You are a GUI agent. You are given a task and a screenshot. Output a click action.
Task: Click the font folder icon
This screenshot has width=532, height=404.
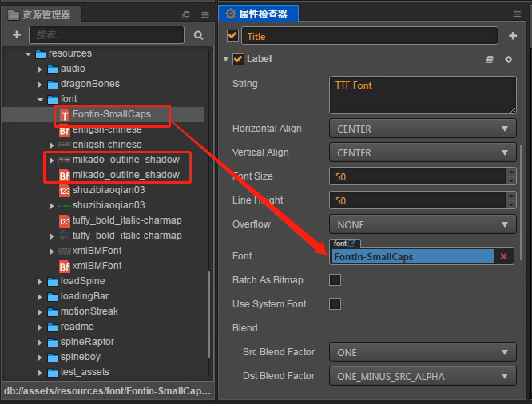pyautogui.click(x=53, y=99)
